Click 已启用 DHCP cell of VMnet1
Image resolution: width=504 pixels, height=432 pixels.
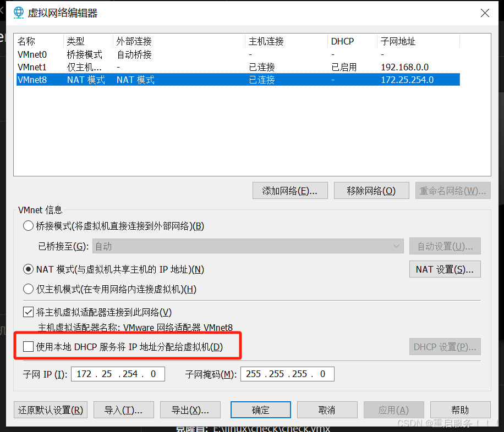click(344, 67)
